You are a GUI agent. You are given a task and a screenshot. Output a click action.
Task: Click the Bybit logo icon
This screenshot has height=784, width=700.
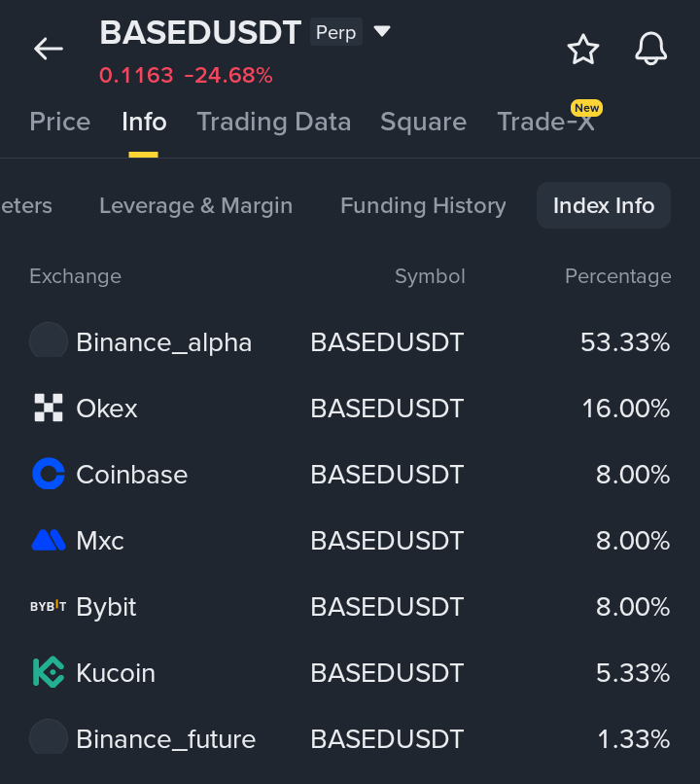coord(49,606)
